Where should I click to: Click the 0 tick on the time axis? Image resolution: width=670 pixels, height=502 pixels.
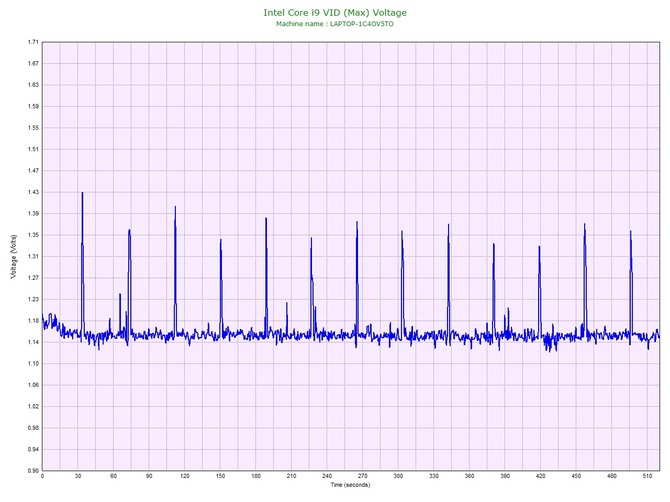point(43,477)
